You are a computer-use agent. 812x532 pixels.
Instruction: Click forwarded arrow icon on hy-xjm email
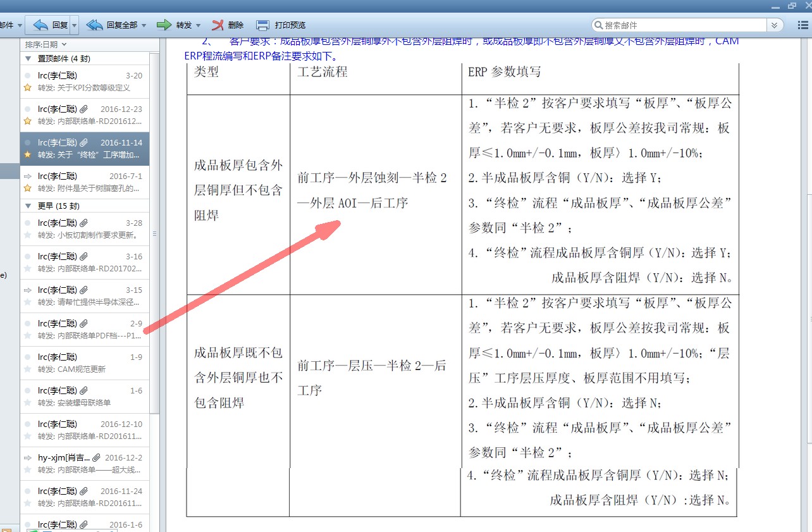pyautogui.click(x=28, y=457)
